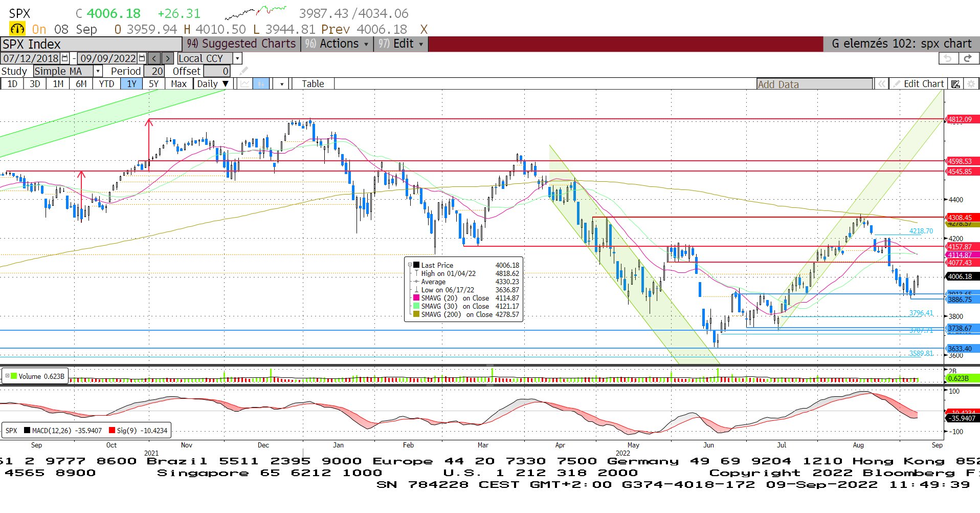The height and width of the screenshot is (513, 980).
Task: Click the Offset value field
Action: coord(217,71)
